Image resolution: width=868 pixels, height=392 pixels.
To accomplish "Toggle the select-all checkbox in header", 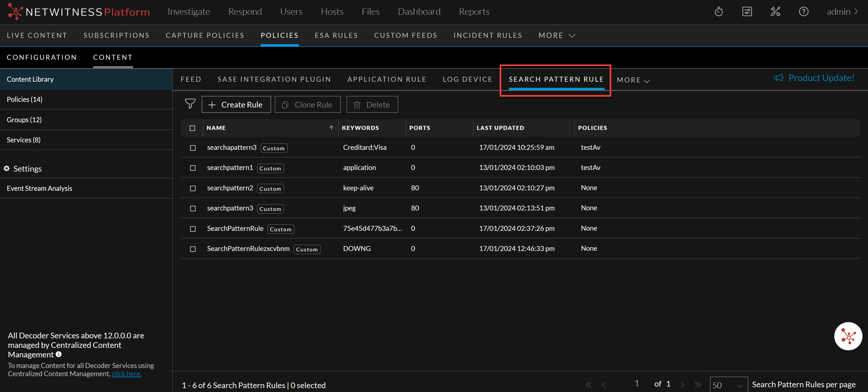I will click(192, 128).
